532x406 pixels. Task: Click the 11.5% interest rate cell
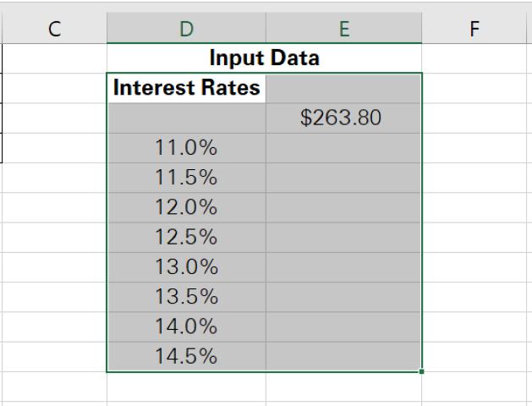[186, 178]
